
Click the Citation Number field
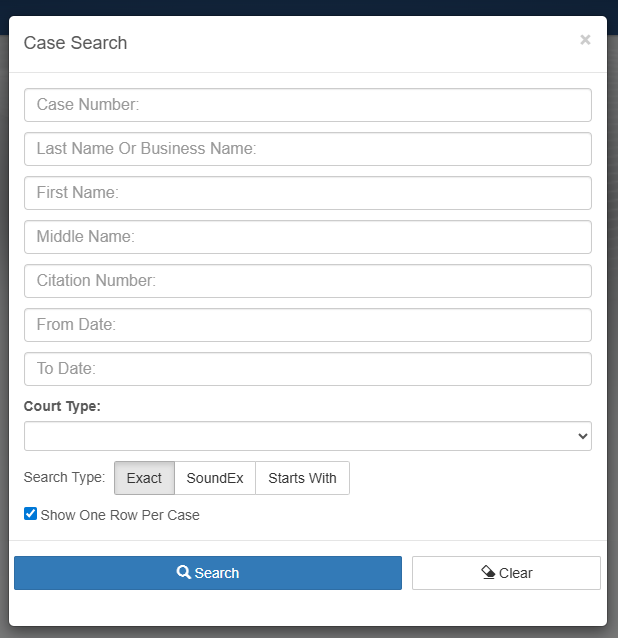[307, 281]
